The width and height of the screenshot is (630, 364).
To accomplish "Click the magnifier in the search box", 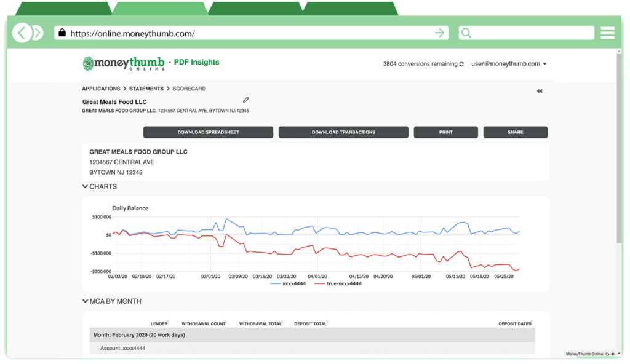I will click(465, 33).
